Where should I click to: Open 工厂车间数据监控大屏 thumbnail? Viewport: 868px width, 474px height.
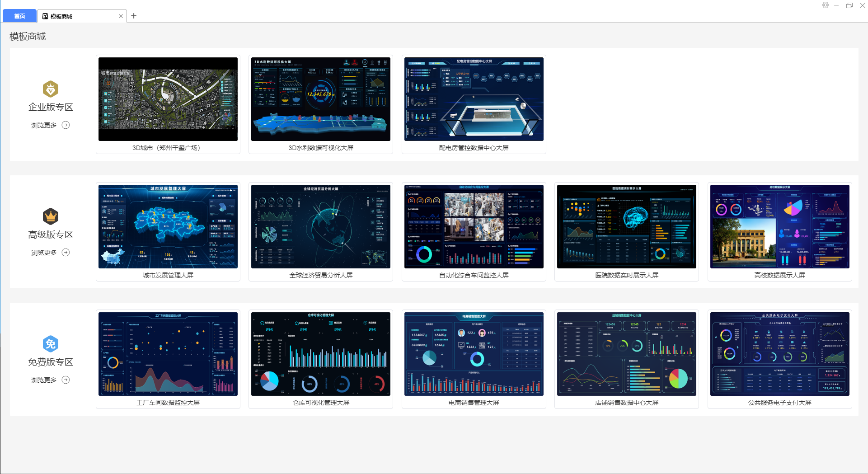click(x=168, y=354)
